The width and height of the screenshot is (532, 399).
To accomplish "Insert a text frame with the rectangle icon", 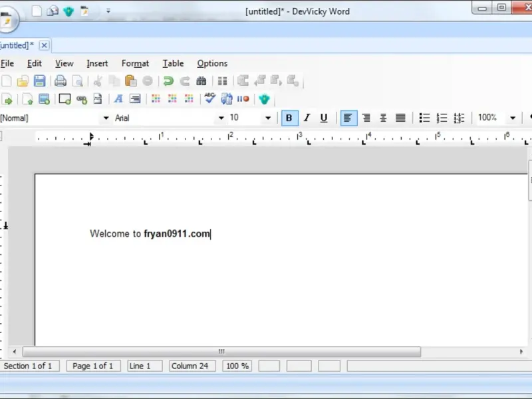I will (x=65, y=99).
